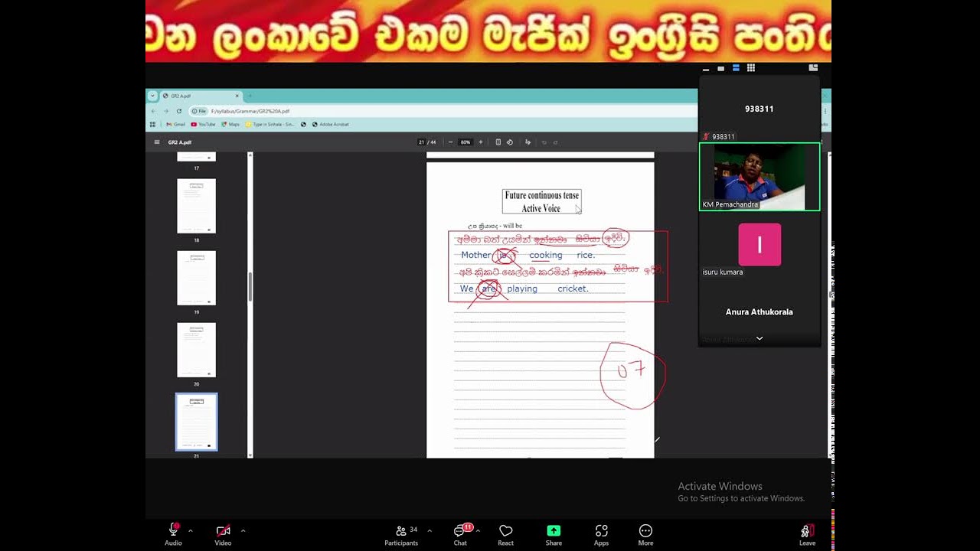Open page 18 thumbnail

(197, 206)
